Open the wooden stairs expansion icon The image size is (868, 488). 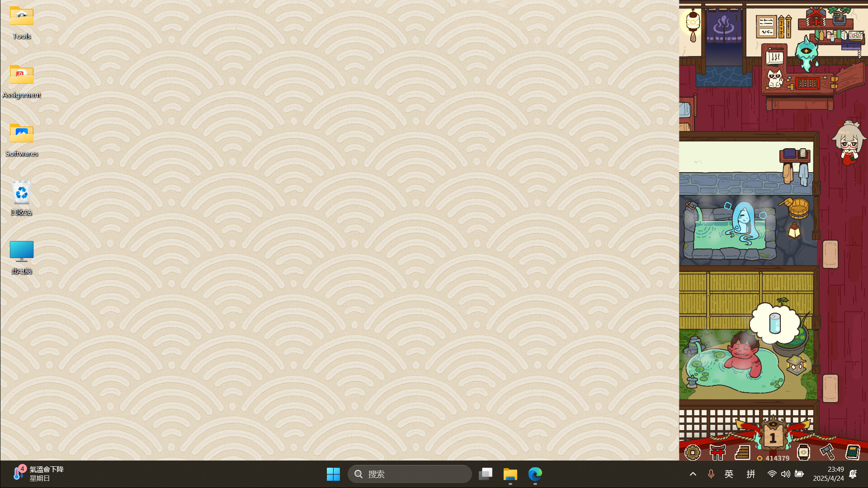tap(743, 452)
